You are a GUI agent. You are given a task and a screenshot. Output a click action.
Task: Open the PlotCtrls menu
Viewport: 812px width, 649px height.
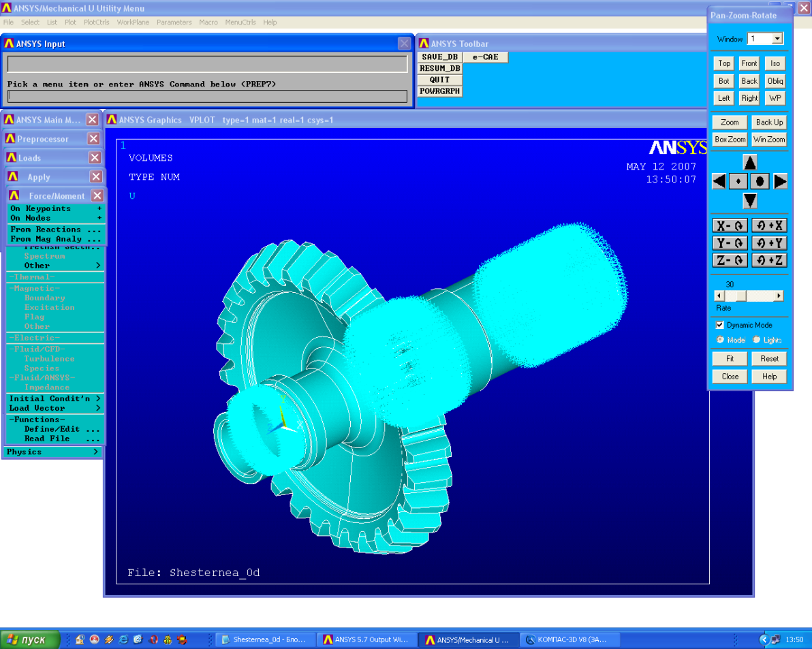(96, 22)
